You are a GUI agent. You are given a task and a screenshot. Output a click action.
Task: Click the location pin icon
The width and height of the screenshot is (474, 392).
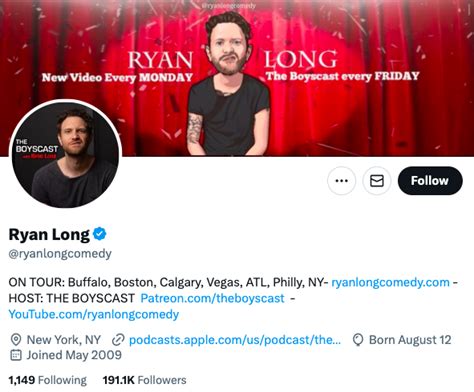(x=16, y=340)
